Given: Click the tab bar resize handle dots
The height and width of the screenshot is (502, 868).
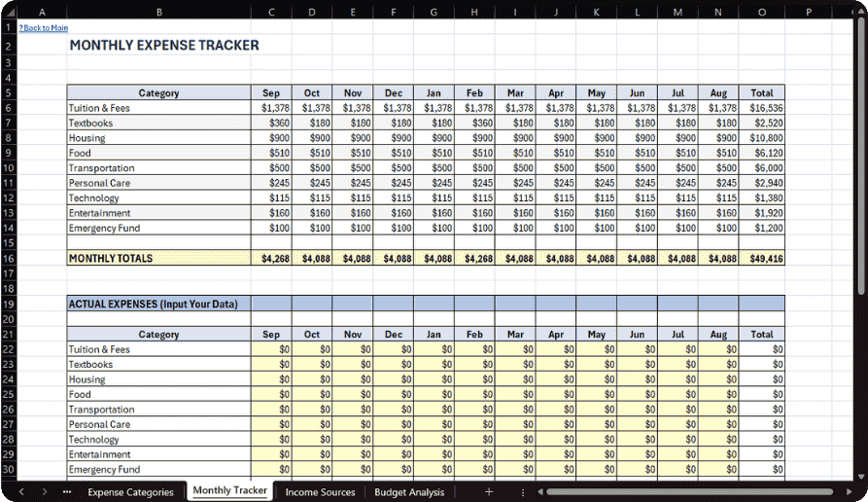Looking at the screenshot, I should [x=523, y=492].
